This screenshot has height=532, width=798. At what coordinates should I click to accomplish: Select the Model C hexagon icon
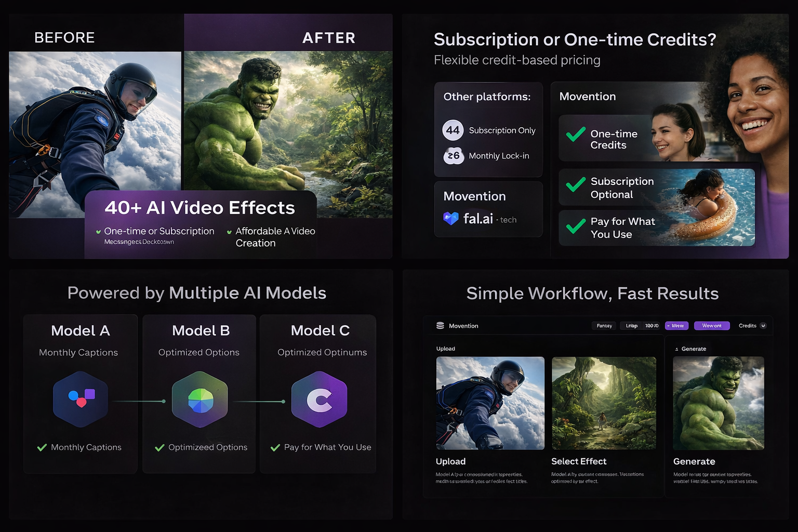(x=318, y=400)
